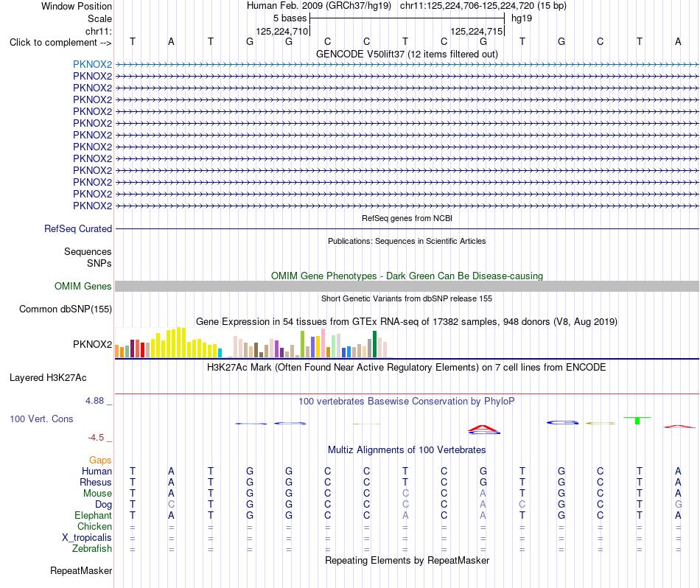The height and width of the screenshot is (588, 700).
Task: Select the orange Gaps label
Action: click(x=100, y=460)
